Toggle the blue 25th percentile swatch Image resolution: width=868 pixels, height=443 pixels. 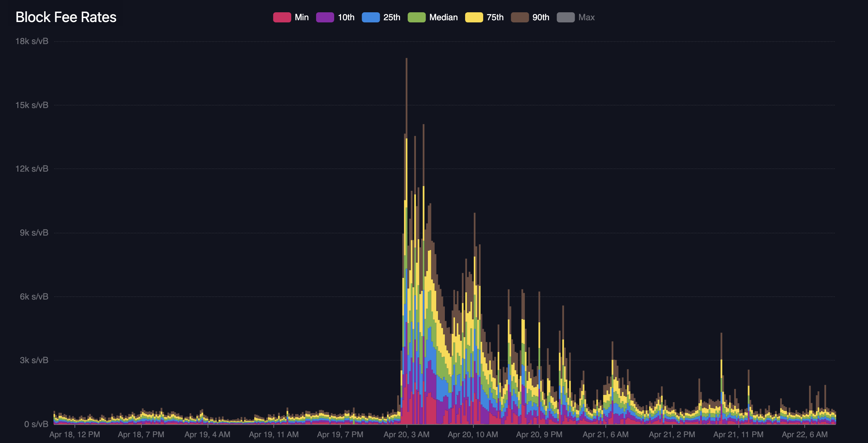tap(370, 17)
